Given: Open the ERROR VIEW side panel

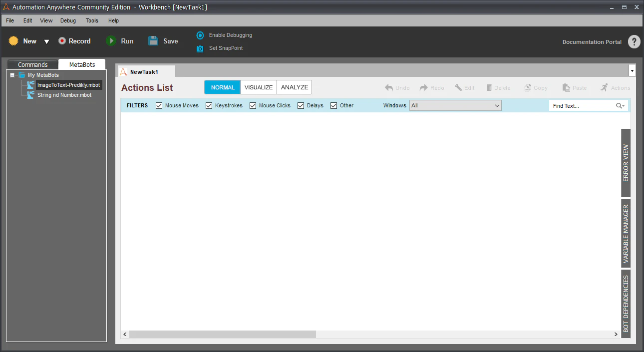Looking at the screenshot, I should coord(626,163).
